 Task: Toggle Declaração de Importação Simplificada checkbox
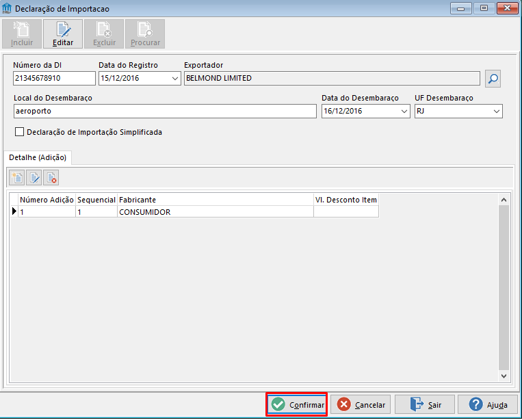[19, 132]
